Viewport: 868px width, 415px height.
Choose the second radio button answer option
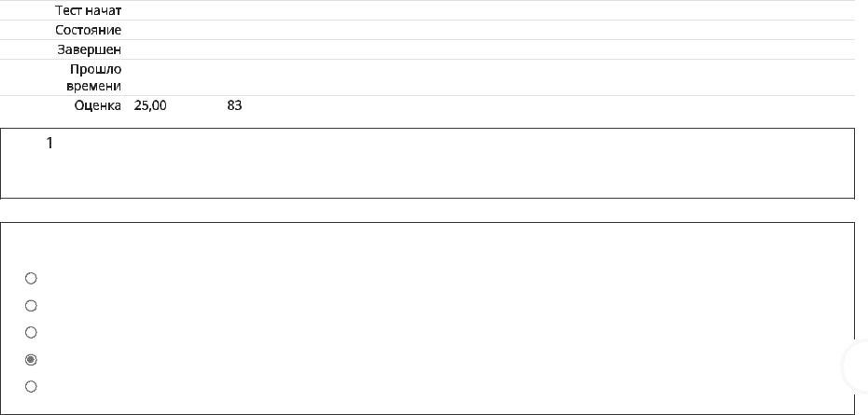[x=31, y=306]
